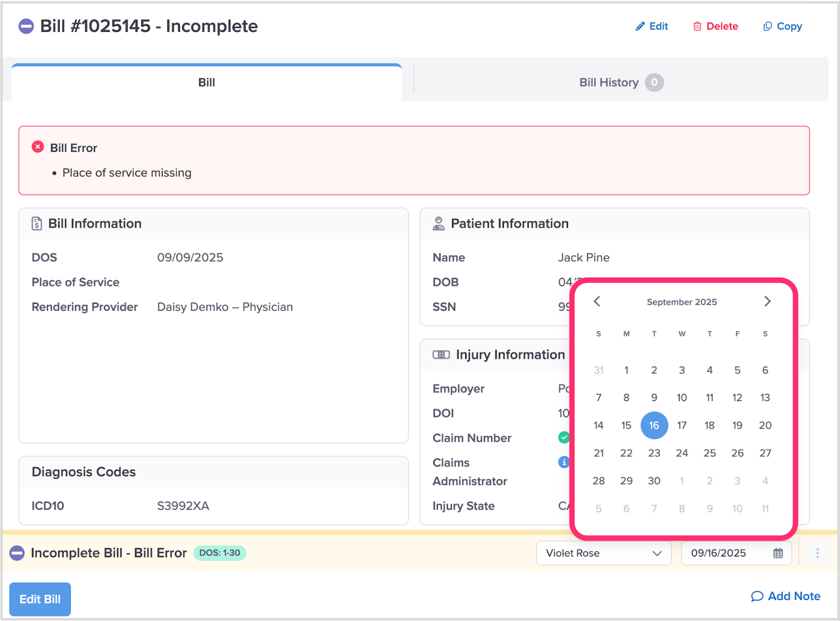Click the Copy icon at top right
840x621 pixels.
tap(767, 26)
